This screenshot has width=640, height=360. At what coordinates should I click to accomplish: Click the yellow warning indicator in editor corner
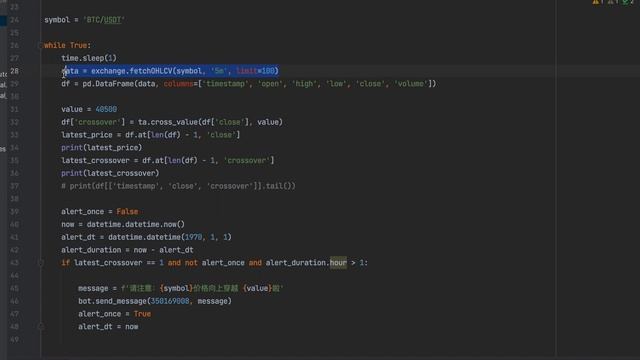pyautogui.click(x=597, y=2)
